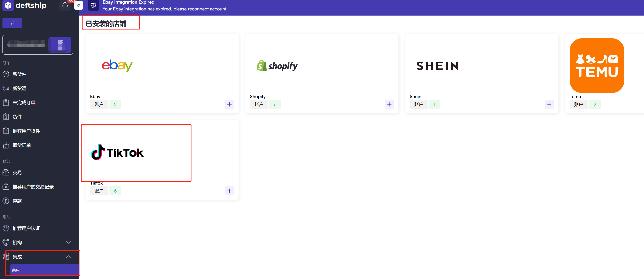Image resolution: width=644 pixels, height=279 pixels.
Task: Click the 已安装的店铺 heading
Action: click(106, 24)
